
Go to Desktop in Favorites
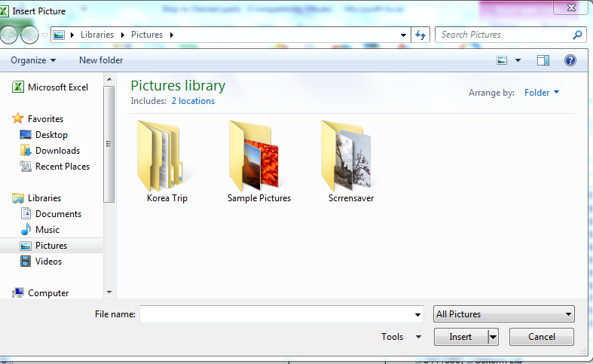click(51, 135)
